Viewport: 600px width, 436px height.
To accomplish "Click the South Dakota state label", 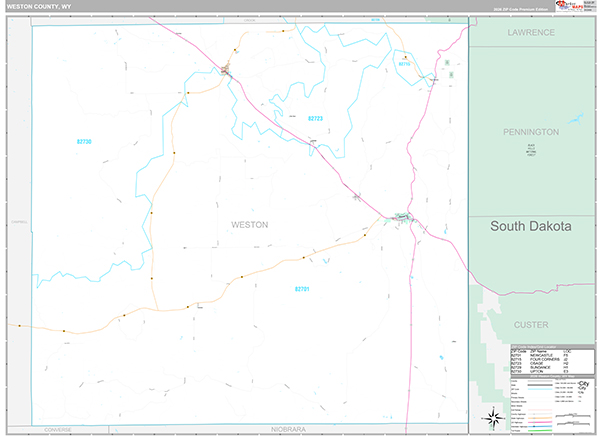I will click(531, 226).
